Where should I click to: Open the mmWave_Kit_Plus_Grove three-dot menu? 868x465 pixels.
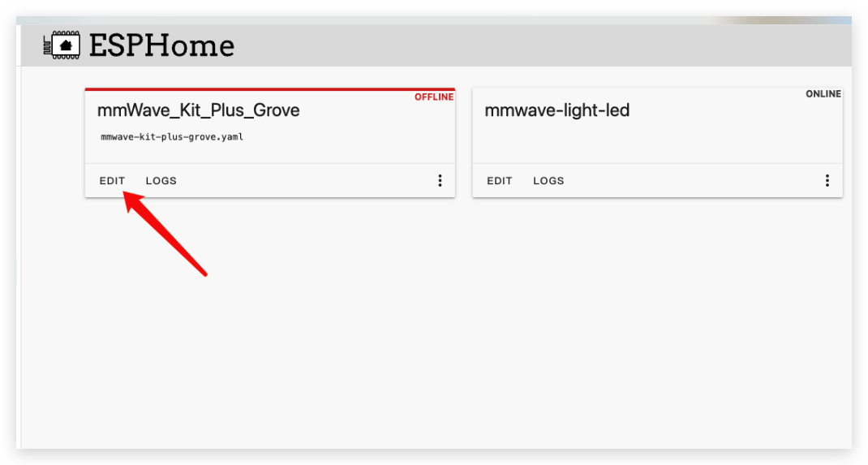[x=440, y=180]
